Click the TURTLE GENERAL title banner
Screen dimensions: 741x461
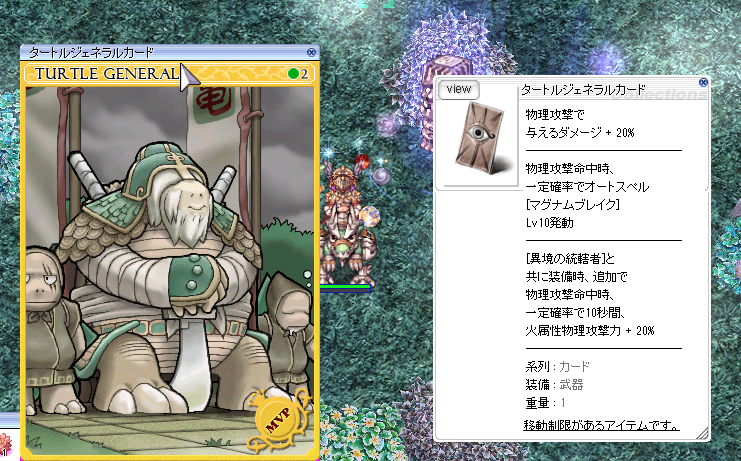[x=170, y=74]
